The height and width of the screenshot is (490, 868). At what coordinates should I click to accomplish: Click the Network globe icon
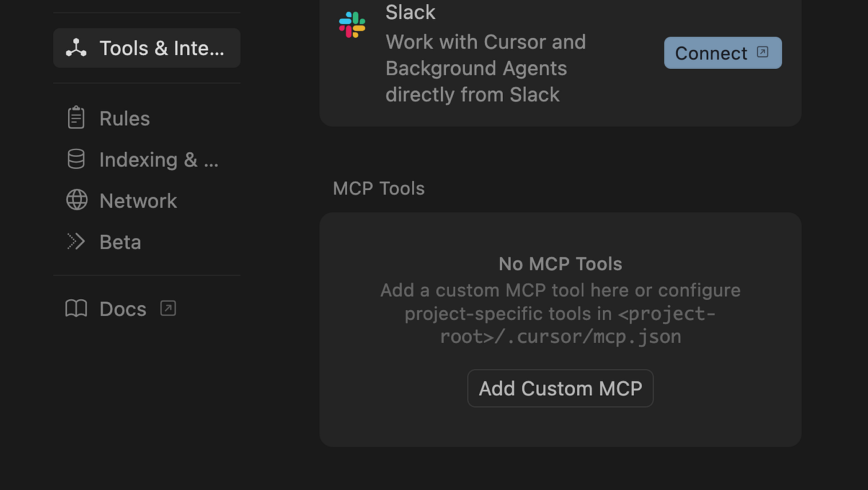76,200
